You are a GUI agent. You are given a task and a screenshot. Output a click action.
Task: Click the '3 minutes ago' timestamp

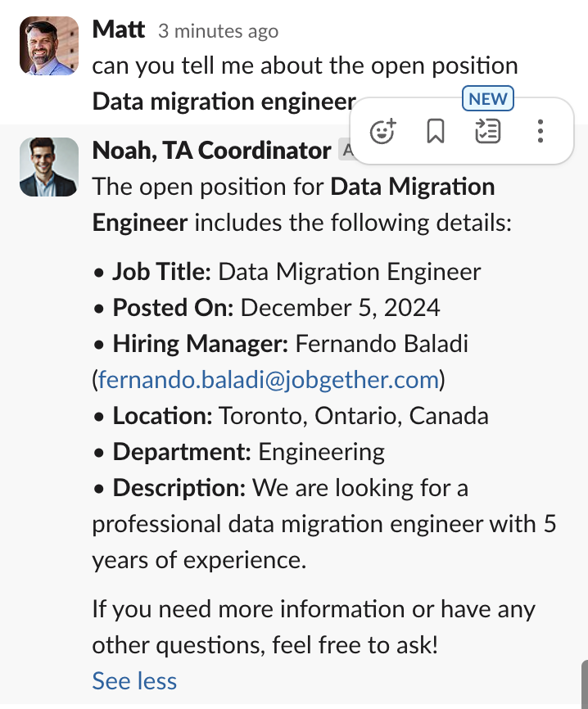pos(218,31)
